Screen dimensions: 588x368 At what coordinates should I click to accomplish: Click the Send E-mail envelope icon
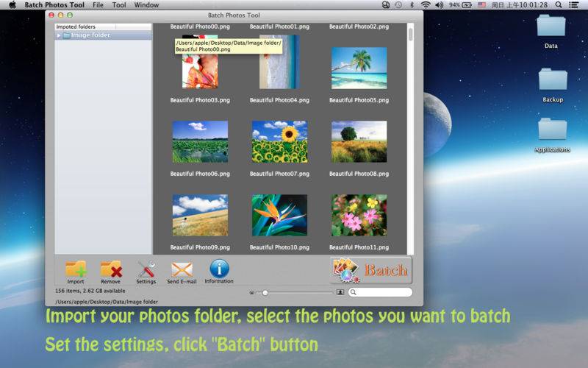tap(182, 269)
